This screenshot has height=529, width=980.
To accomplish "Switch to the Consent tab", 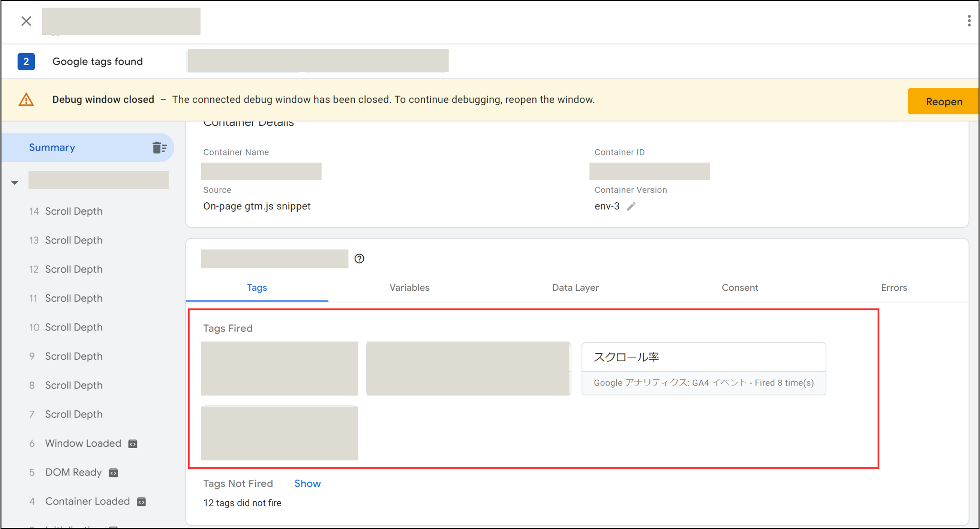I will coord(740,288).
